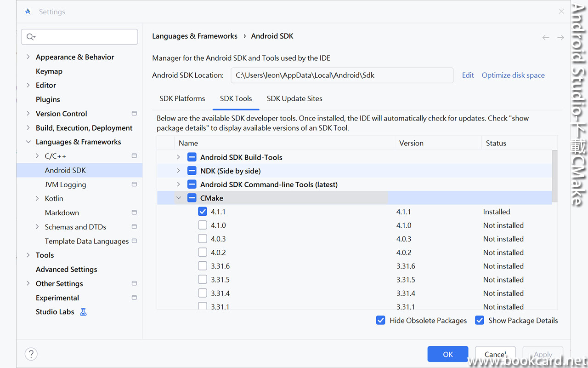Click the Optimize disk space link

coord(513,75)
